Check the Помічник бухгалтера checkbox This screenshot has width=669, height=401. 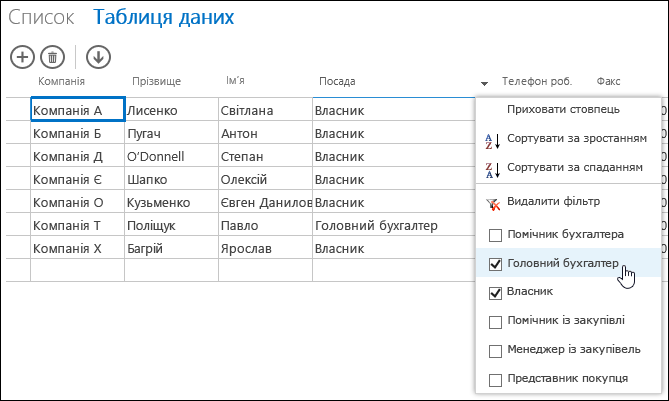[x=495, y=235]
